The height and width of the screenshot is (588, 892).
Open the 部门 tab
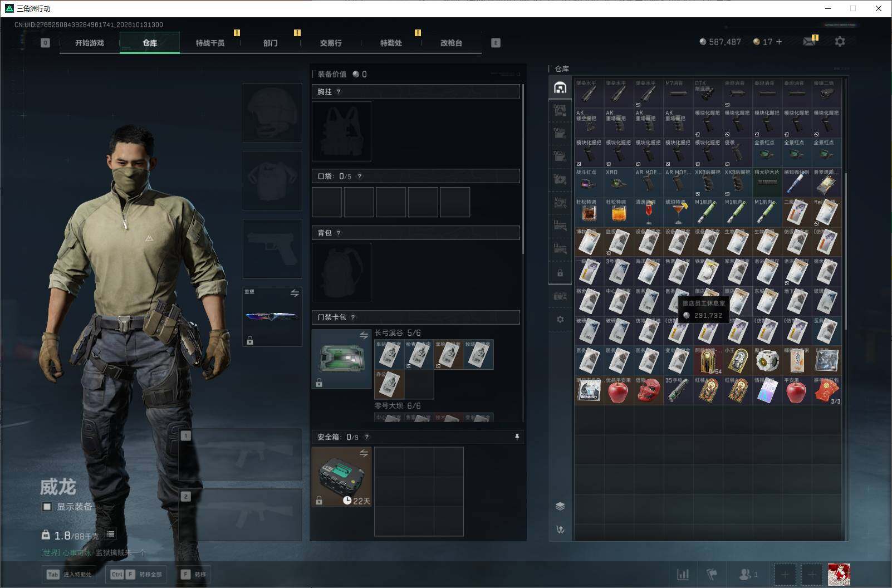271,43
